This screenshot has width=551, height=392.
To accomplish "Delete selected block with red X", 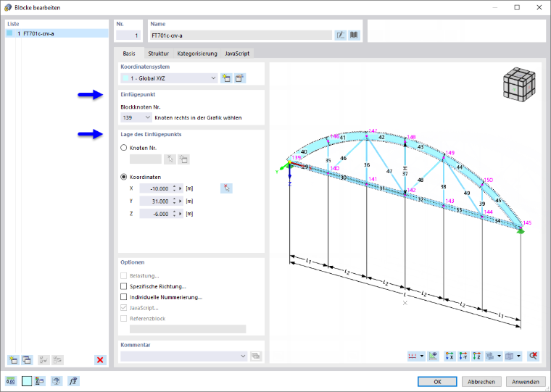I will (x=100, y=359).
